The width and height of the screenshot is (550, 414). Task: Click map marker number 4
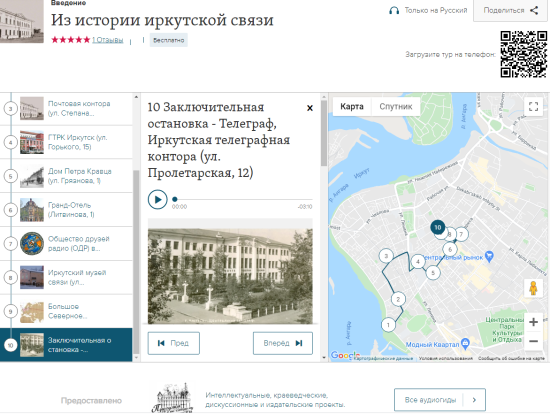tap(418, 261)
